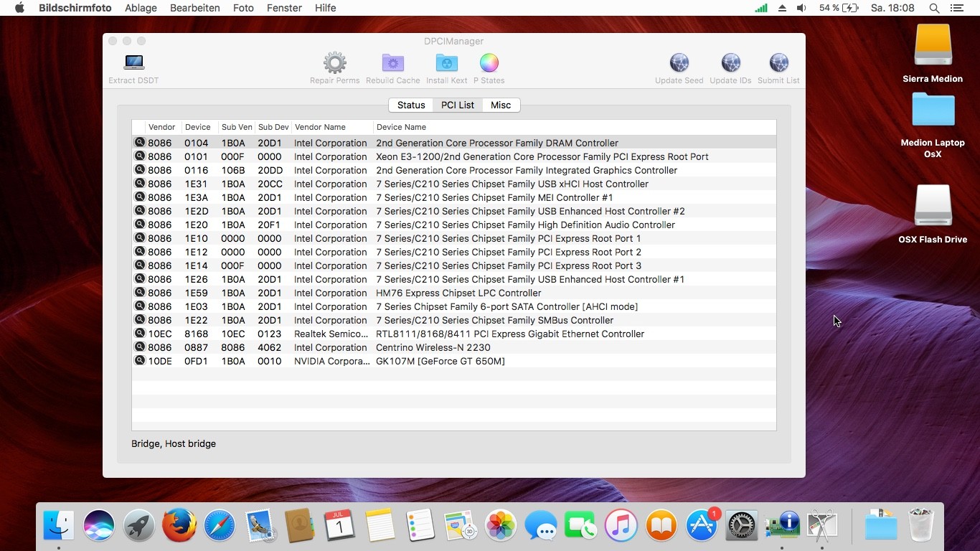Click the battery 54 % indicator in menu bar
The height and width of the screenshot is (551, 980).
click(x=839, y=8)
